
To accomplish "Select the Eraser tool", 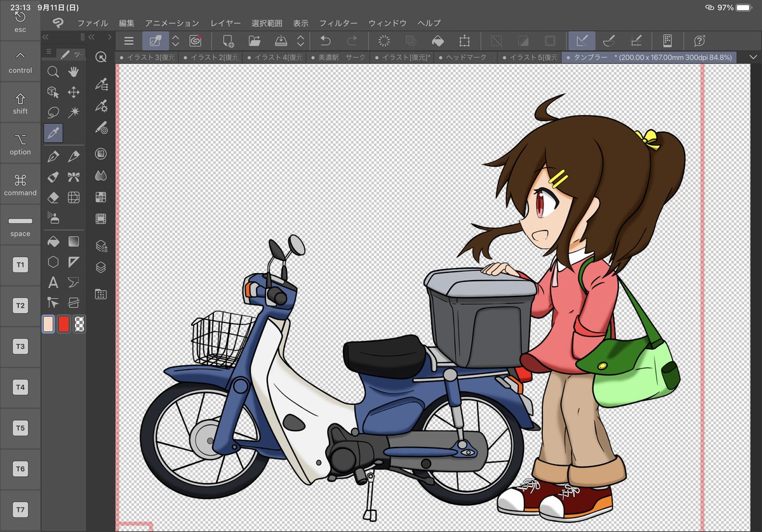I will coord(53,197).
